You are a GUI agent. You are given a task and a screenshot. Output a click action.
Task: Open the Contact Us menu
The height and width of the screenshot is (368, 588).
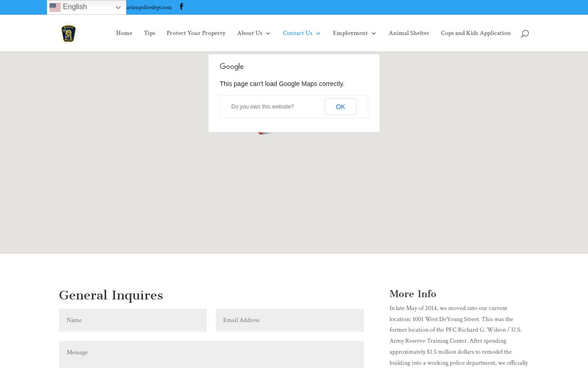297,33
